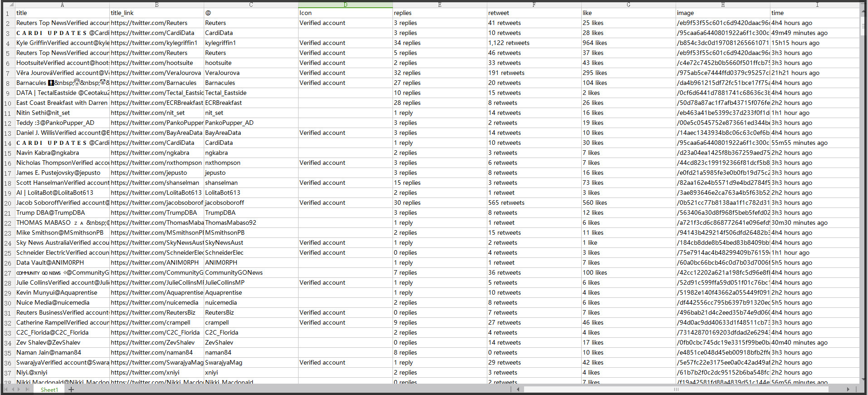868x395 pixels.
Task: Select the '40m40 minutes ago' time cell
Action: (814, 342)
